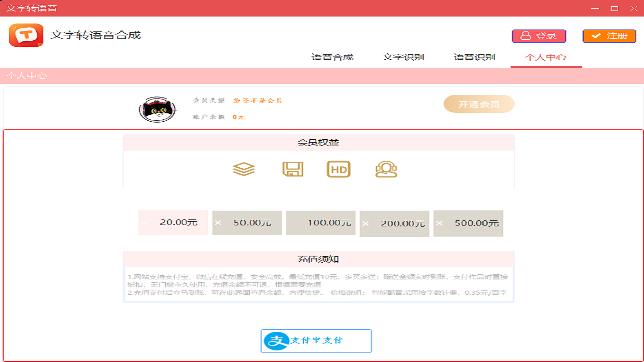Select the 200.00元 recharge amount

394,223
